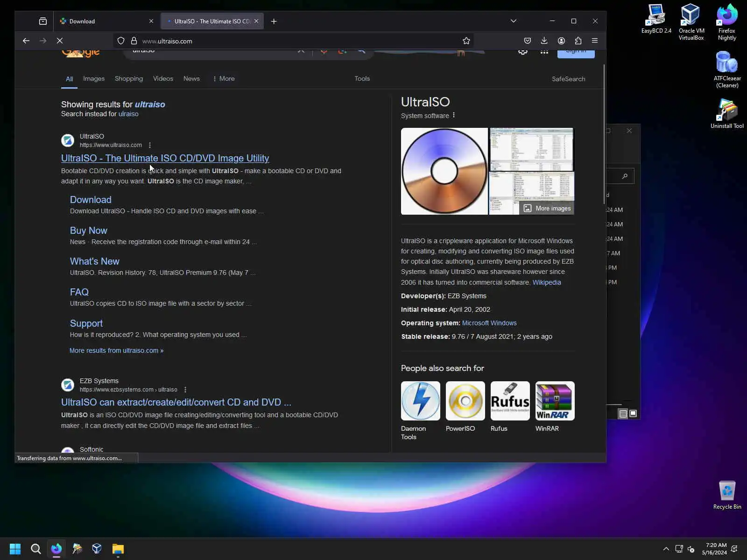Open the UltraISO Ultimate ISO Image Utility result
The image size is (747, 560).
[x=165, y=158]
